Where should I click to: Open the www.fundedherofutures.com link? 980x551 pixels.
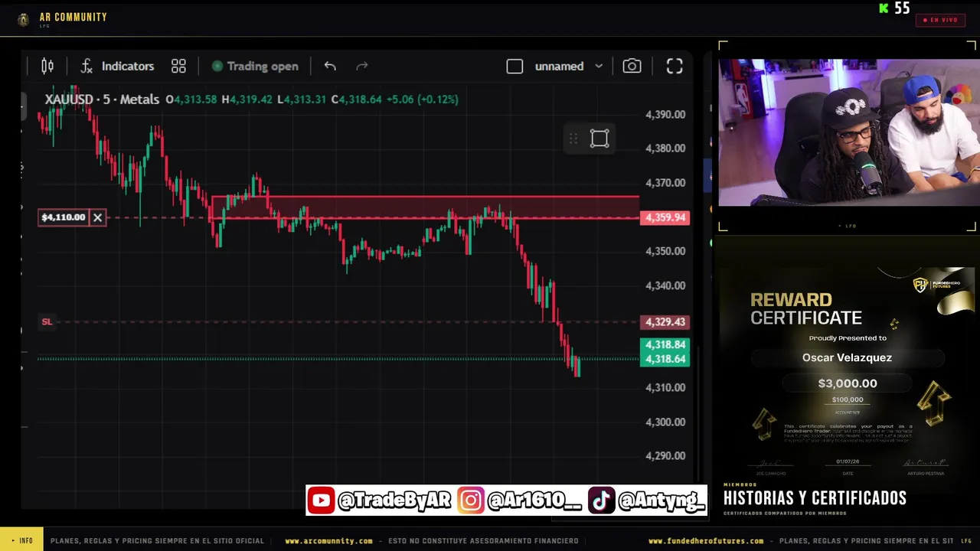(x=705, y=541)
